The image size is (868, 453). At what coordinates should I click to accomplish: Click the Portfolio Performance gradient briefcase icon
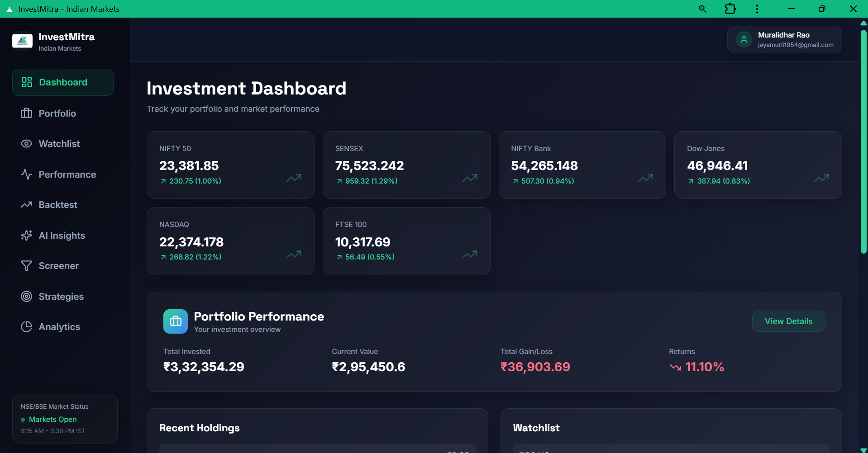(176, 321)
